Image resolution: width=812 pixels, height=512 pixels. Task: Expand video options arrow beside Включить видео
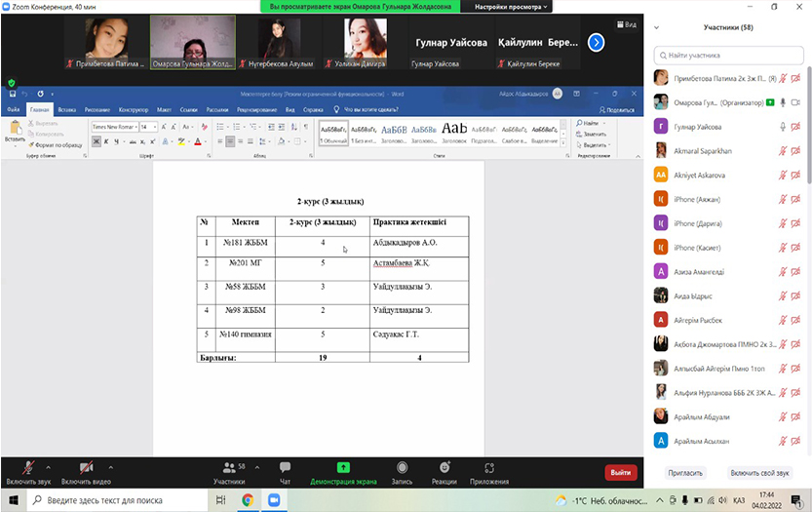pyautogui.click(x=110, y=466)
